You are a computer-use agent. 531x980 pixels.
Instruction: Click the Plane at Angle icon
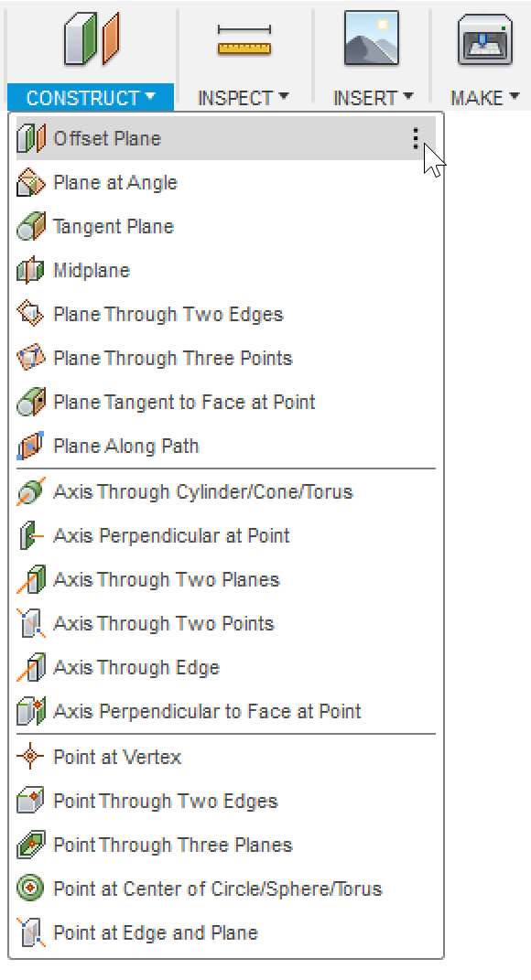coord(30,183)
